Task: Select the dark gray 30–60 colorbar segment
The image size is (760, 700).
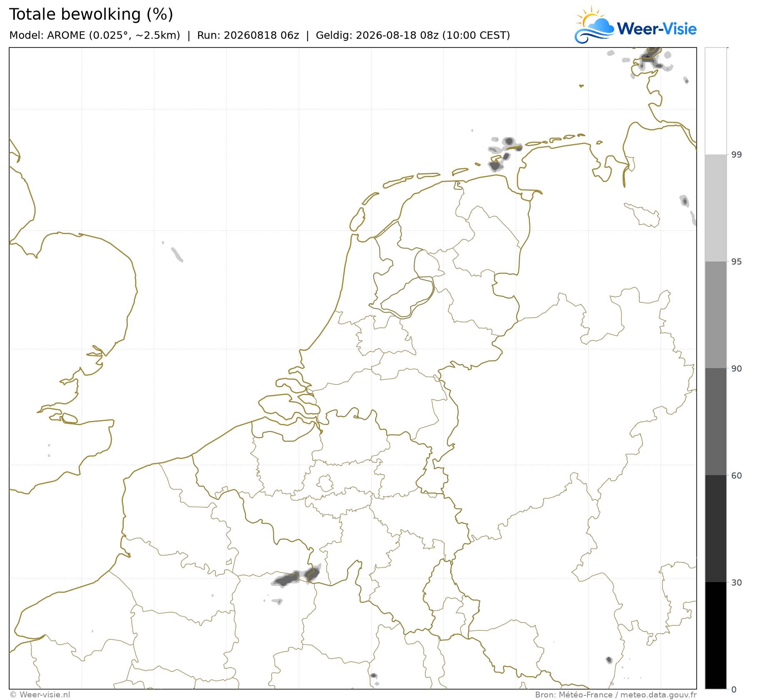Action: pos(716,528)
